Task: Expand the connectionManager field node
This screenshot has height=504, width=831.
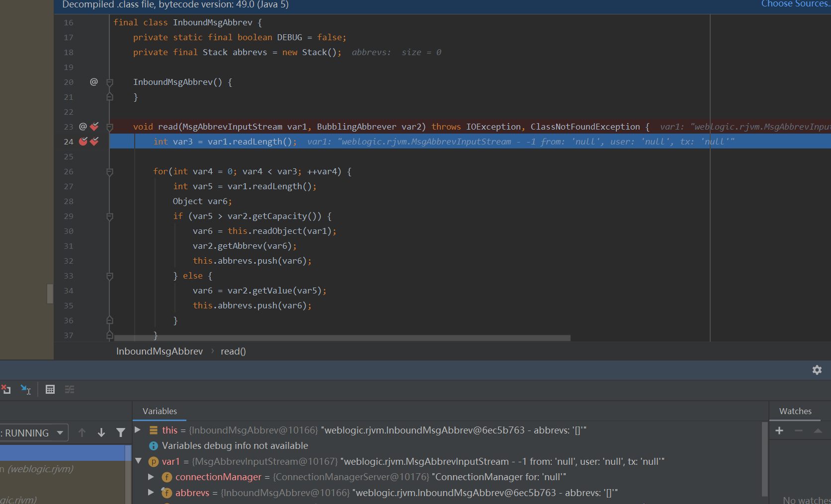Action: 151,477
